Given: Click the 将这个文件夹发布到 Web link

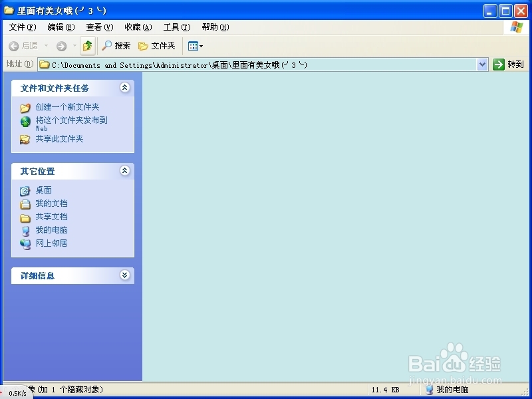Looking at the screenshot, I should (x=72, y=124).
